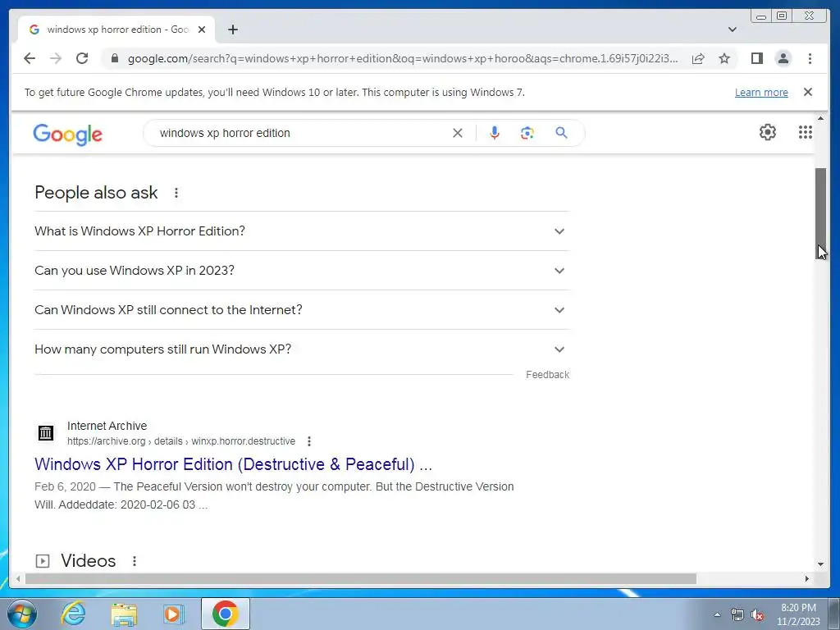Viewport: 840px width, 630px height.
Task: Click the Internet Archive favicon
Action: point(46,433)
